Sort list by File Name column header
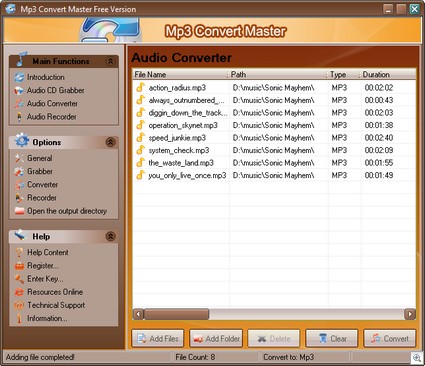Screen dimensions: 425x366 tap(180, 74)
